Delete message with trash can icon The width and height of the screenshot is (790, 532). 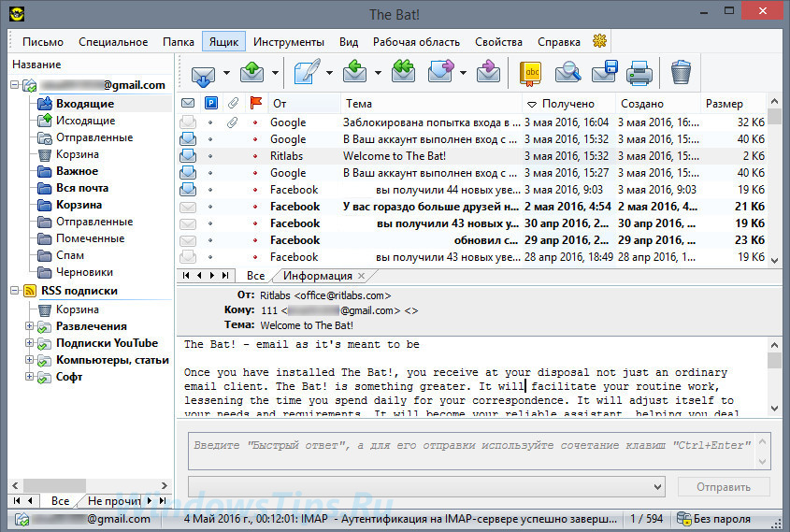pyautogui.click(x=681, y=72)
